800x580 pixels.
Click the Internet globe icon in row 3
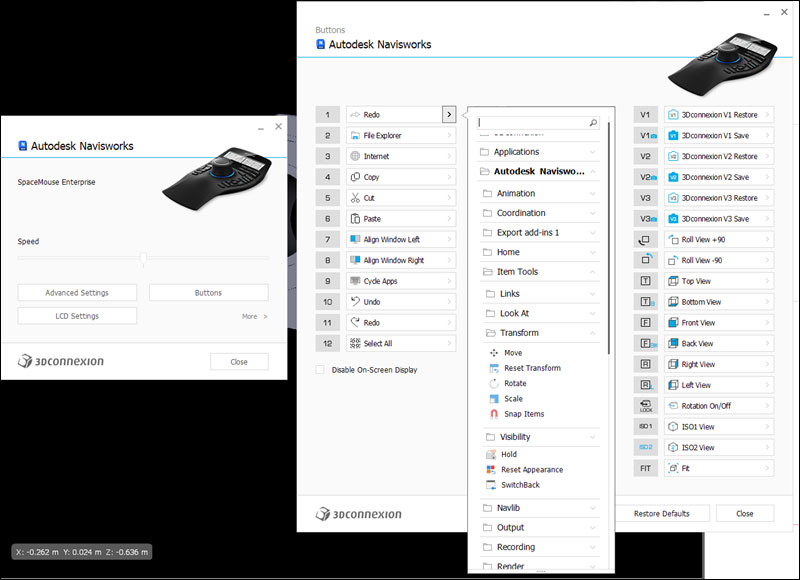point(355,156)
